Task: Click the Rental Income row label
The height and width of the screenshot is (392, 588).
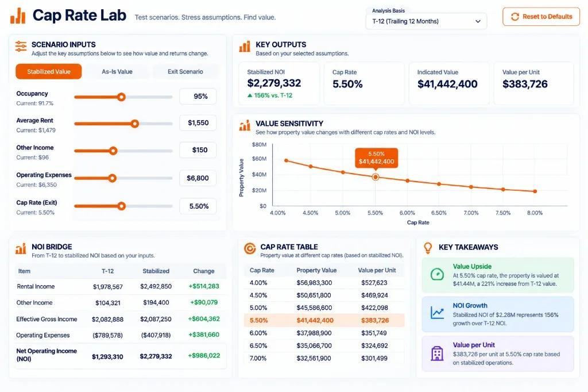Action: [x=36, y=286]
